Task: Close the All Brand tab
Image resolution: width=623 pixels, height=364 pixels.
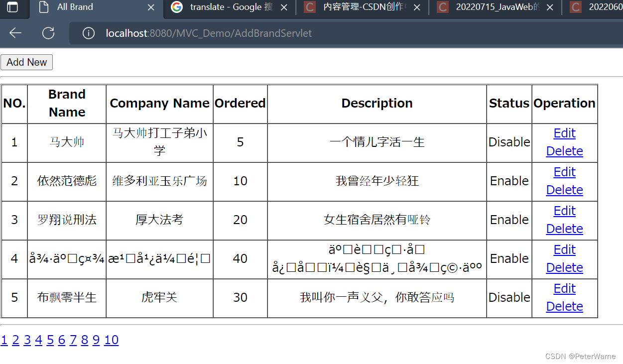Action: click(x=151, y=7)
